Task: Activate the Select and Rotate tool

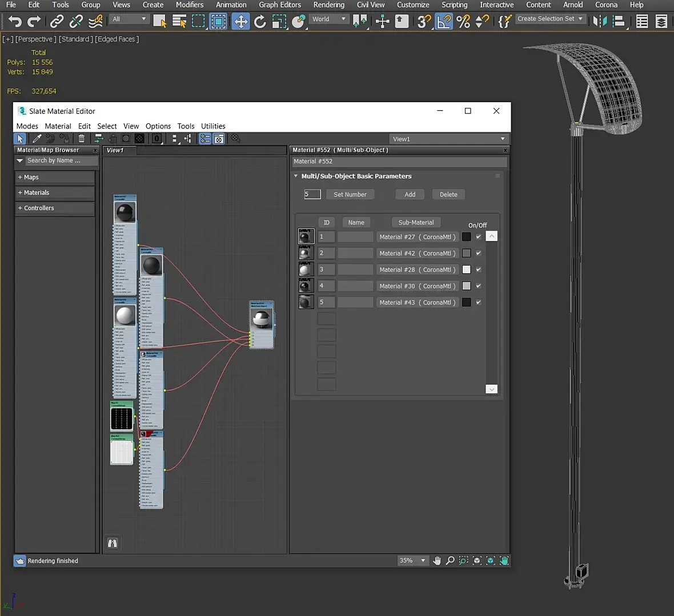Action: pyautogui.click(x=260, y=22)
